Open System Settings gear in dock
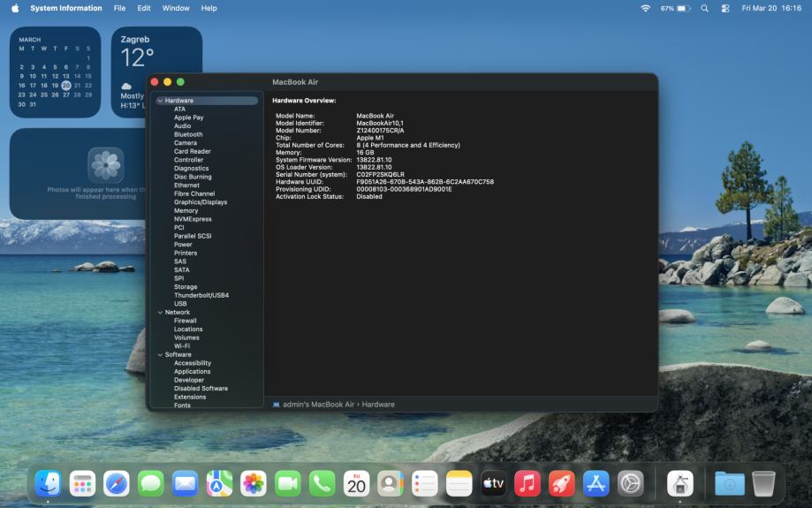Screen dimensions: 812x508 [x=631, y=483]
